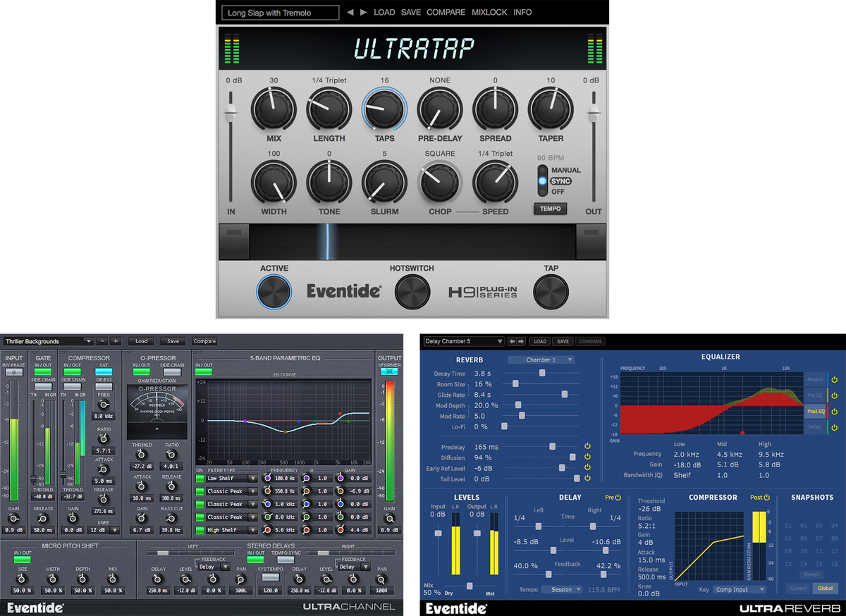
Task: Select the Post EQ tab in UltraReverb
Action: pyautogui.click(x=815, y=411)
